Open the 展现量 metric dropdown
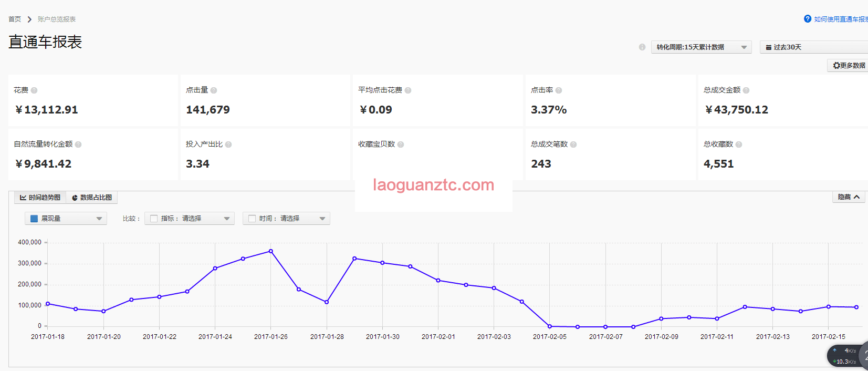 (66, 219)
